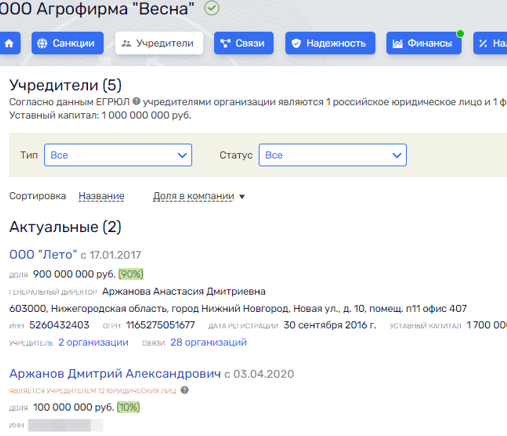Open the home icon tab
This screenshot has height=436, width=507.
[9, 43]
